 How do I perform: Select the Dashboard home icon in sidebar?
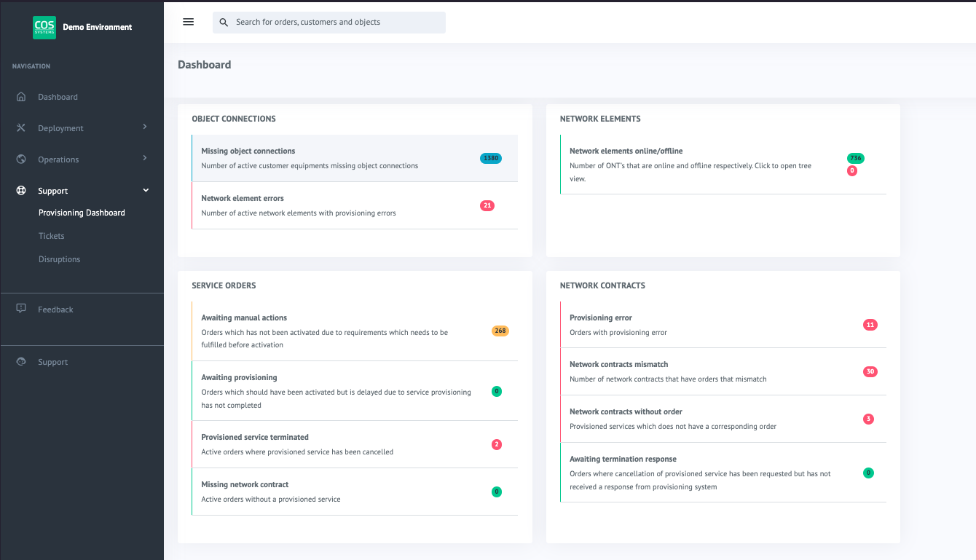(x=21, y=96)
